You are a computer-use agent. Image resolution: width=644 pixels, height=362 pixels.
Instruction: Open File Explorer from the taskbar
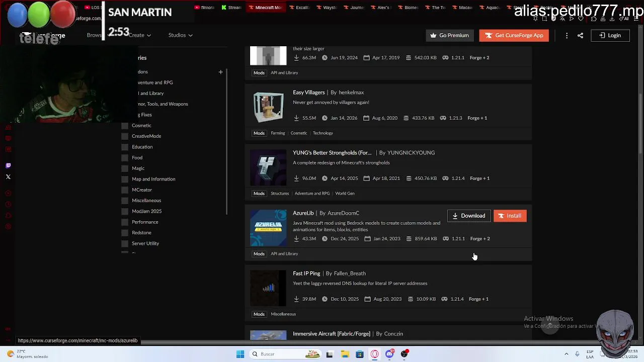coord(345,354)
